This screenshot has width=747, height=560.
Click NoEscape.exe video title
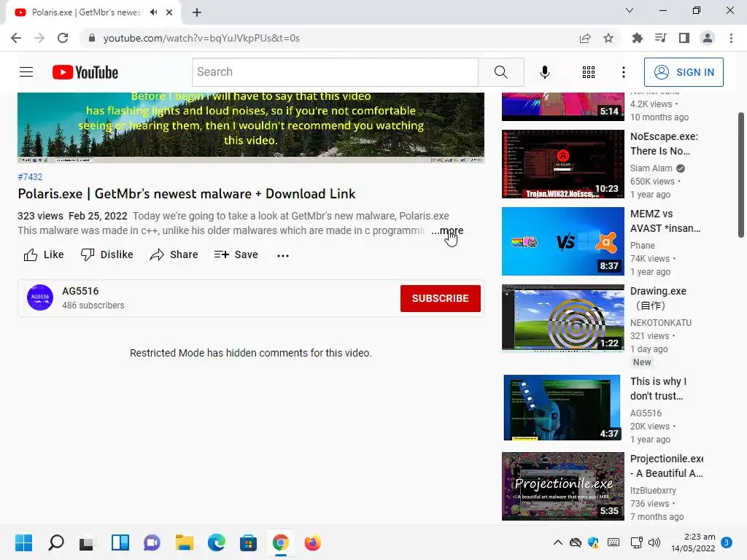coord(664,144)
